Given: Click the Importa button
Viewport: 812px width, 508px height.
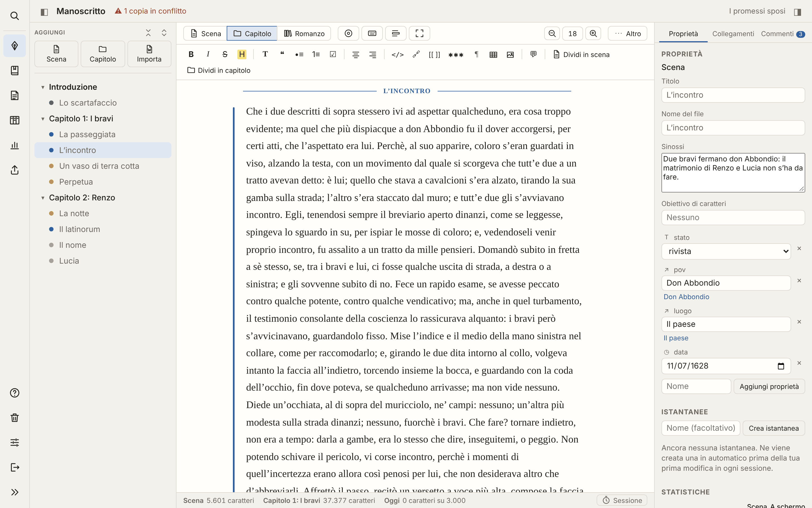Looking at the screenshot, I should (x=149, y=54).
